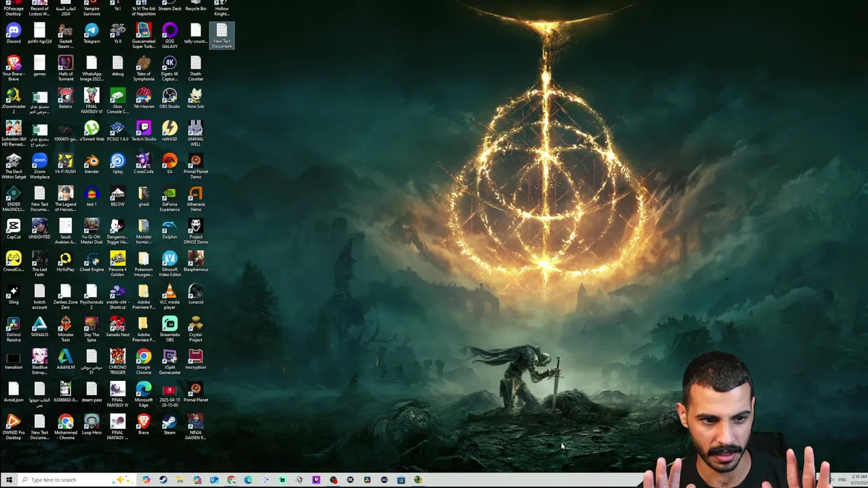Select the HoYoPlay launcher icon
This screenshot has width=868, height=488.
click(65, 261)
